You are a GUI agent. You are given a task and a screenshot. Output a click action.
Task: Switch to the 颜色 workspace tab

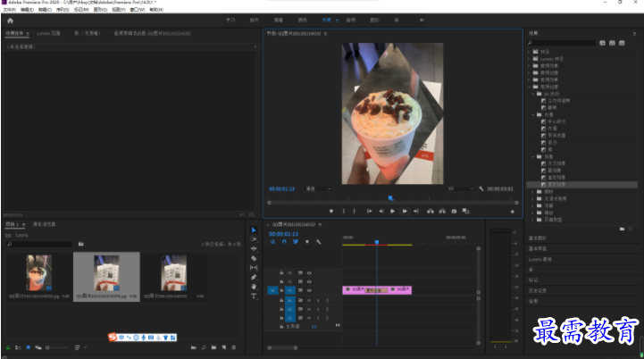coord(302,21)
